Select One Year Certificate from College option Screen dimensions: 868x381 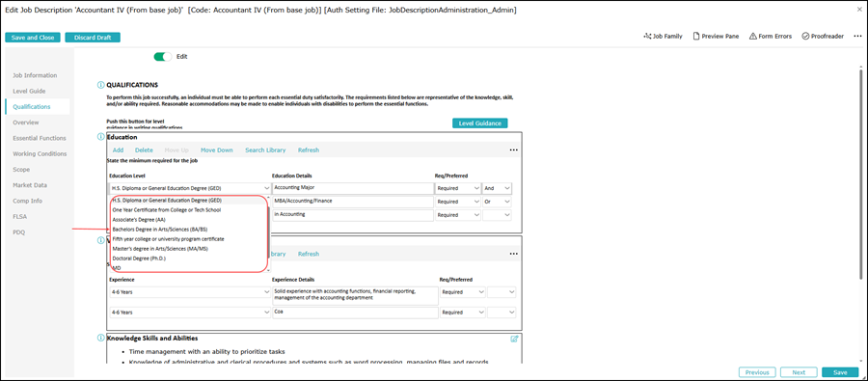pos(188,210)
